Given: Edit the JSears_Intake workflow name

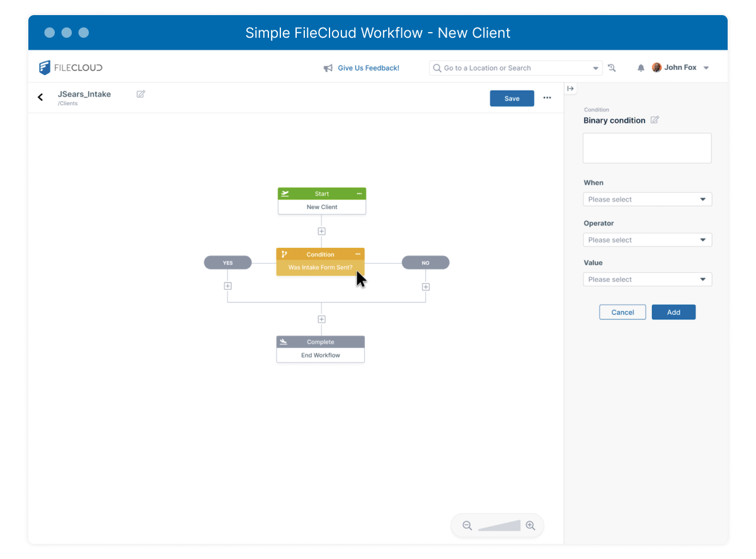Looking at the screenshot, I should tap(141, 94).
